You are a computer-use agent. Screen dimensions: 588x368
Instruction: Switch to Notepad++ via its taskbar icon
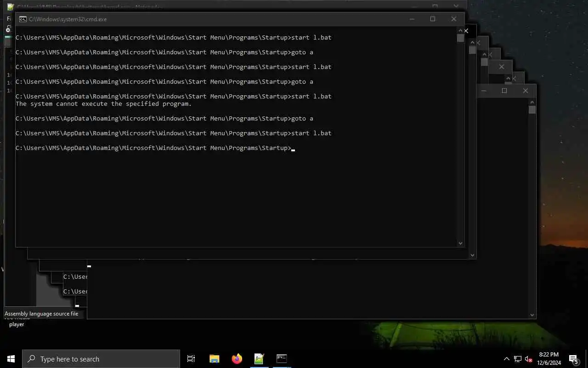pyautogui.click(x=259, y=359)
